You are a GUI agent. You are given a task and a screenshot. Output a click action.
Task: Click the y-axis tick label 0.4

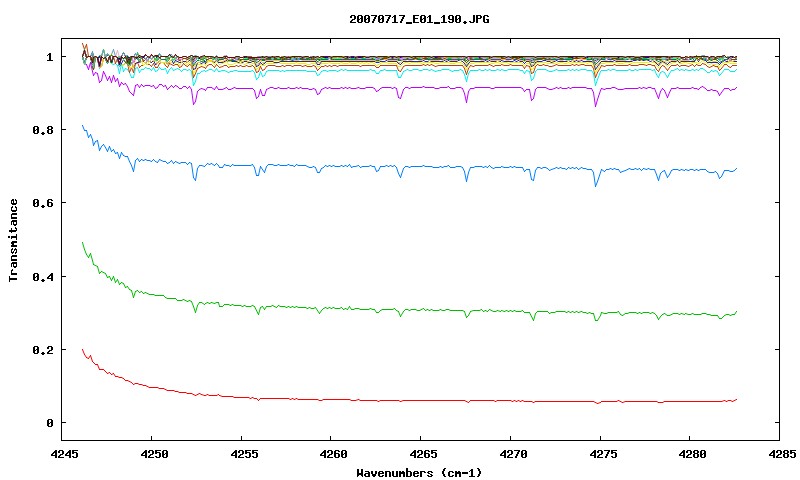click(43, 276)
